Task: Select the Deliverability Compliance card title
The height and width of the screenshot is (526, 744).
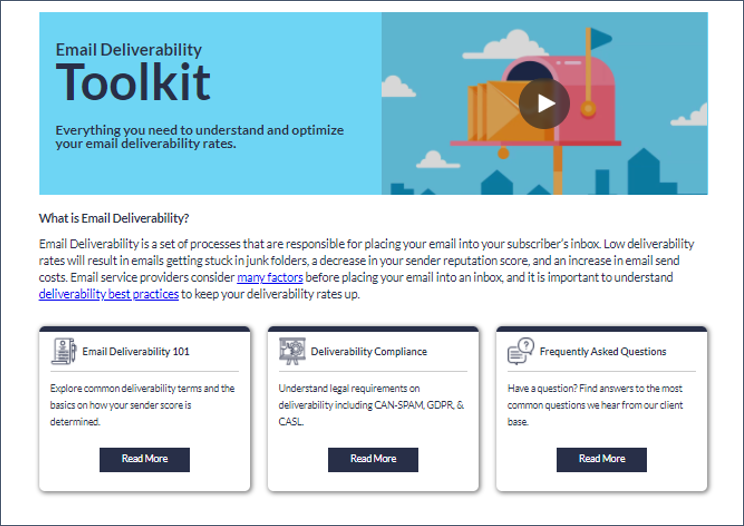Action: pyautogui.click(x=369, y=351)
